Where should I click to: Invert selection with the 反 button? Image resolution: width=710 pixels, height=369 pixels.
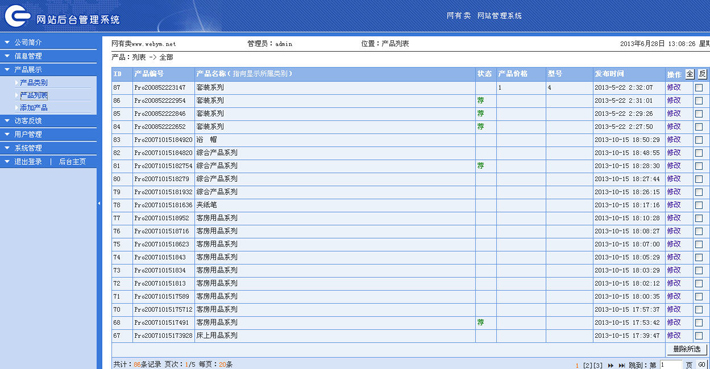tap(702, 74)
